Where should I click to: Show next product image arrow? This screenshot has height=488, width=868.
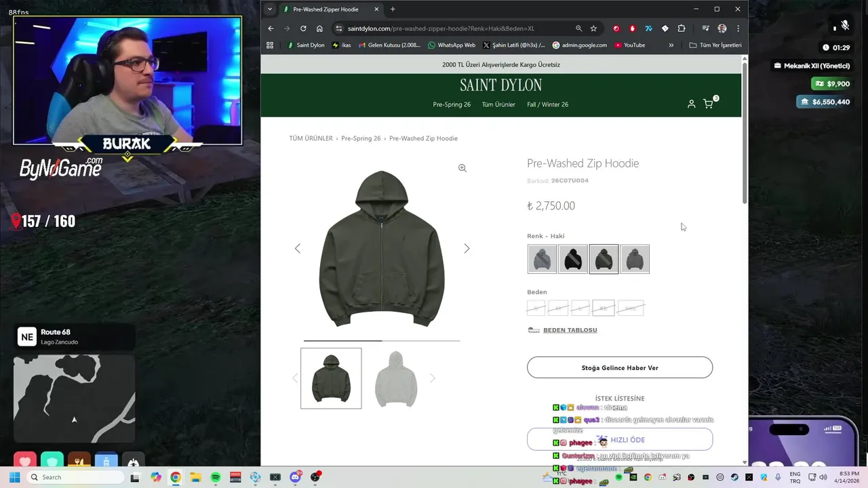tap(467, 249)
